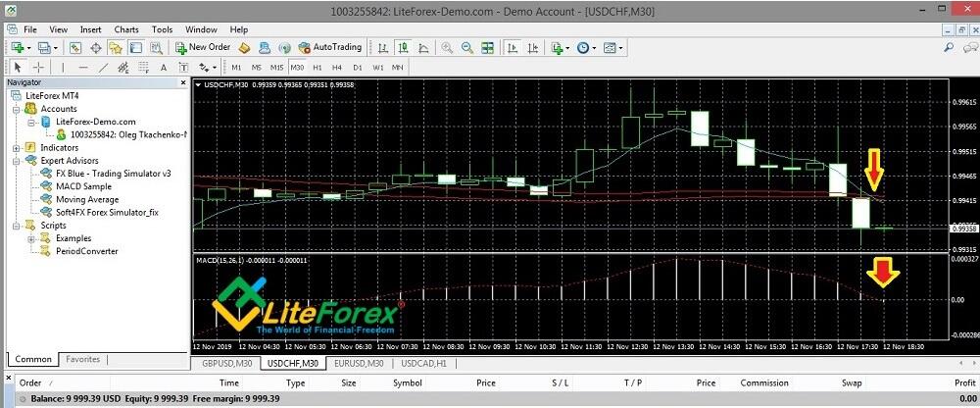Image resolution: width=980 pixels, height=408 pixels.
Task: Select the Fibonacci retracement tool
Action: point(144,67)
